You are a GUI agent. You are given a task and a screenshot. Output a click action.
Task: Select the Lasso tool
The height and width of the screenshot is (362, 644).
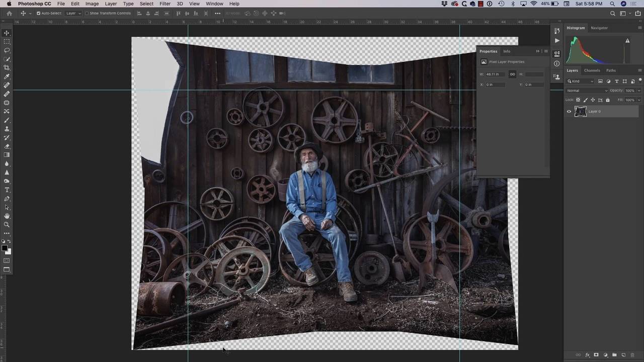click(x=7, y=50)
